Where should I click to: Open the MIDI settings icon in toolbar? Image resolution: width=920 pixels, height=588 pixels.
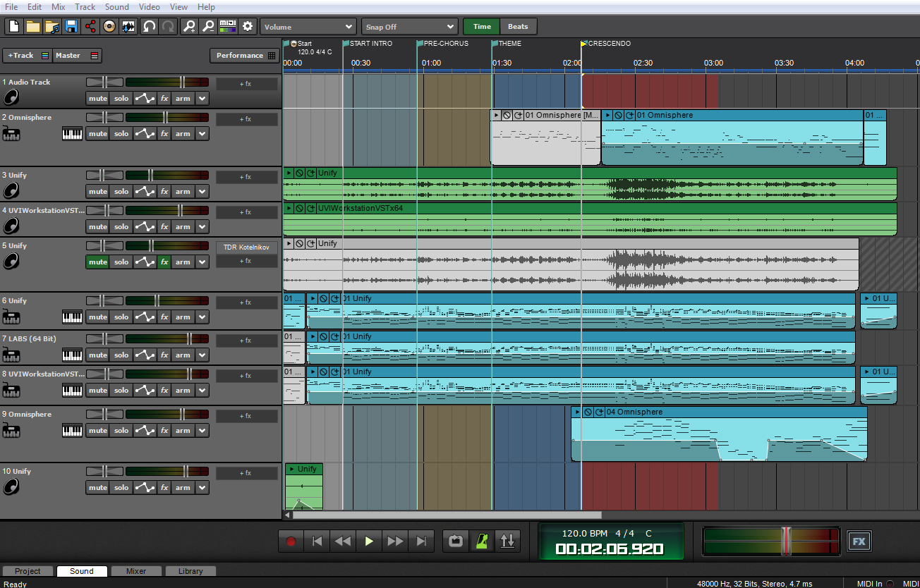pos(228,27)
